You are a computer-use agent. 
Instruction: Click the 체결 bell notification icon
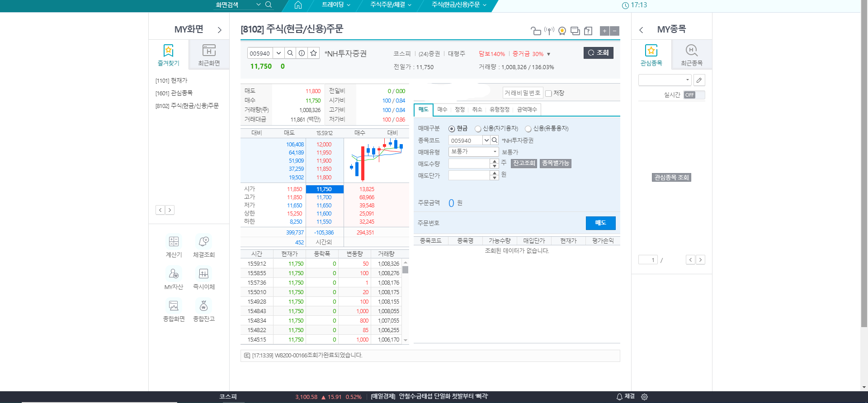[x=619, y=397]
